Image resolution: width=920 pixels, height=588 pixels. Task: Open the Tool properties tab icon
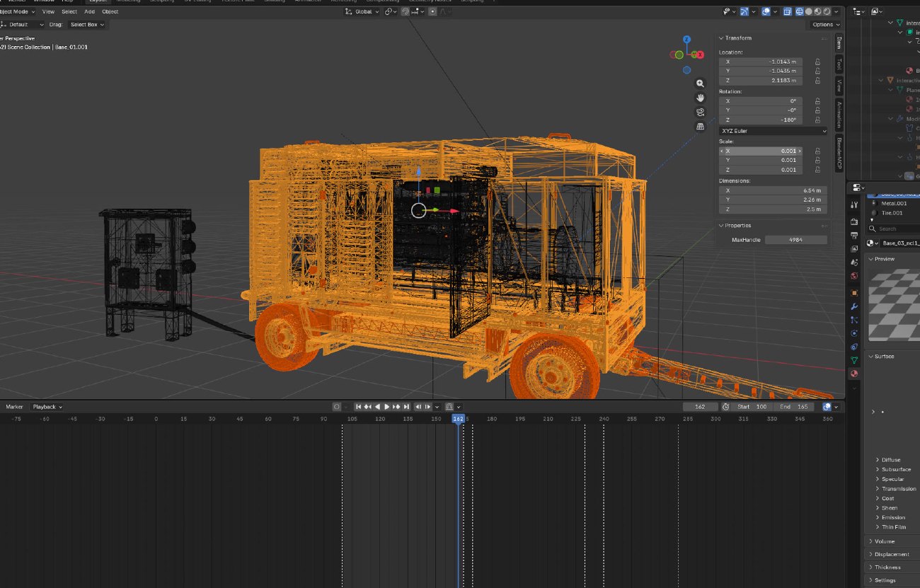[x=854, y=204]
